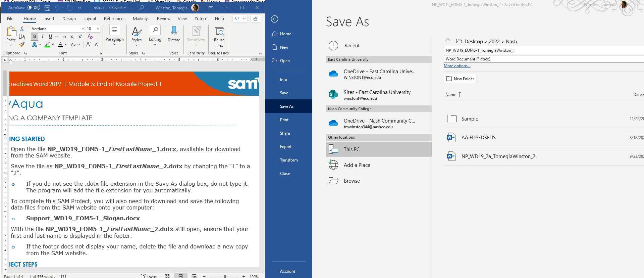644x278 pixels.
Task: Open the font size dropdown
Action: [x=98, y=29]
